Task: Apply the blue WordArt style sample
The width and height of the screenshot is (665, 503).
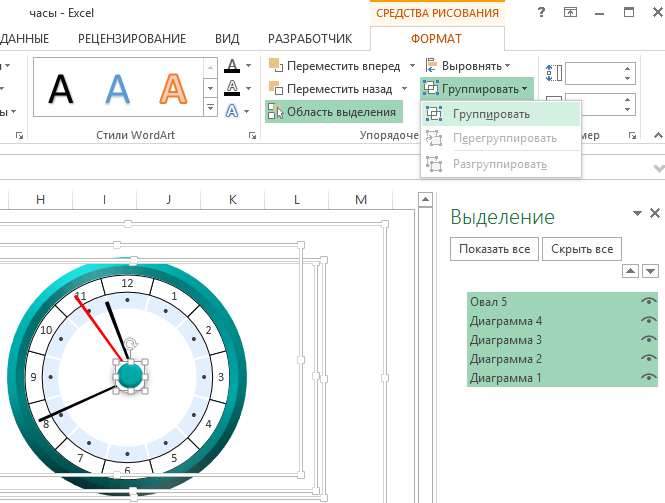Action: [x=119, y=90]
